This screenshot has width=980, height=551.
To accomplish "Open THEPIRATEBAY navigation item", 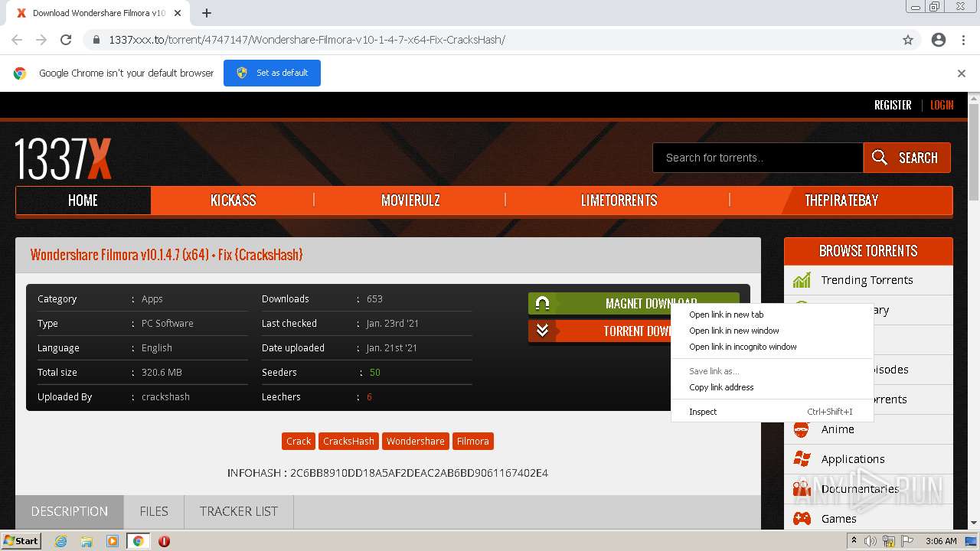I will [x=841, y=201].
